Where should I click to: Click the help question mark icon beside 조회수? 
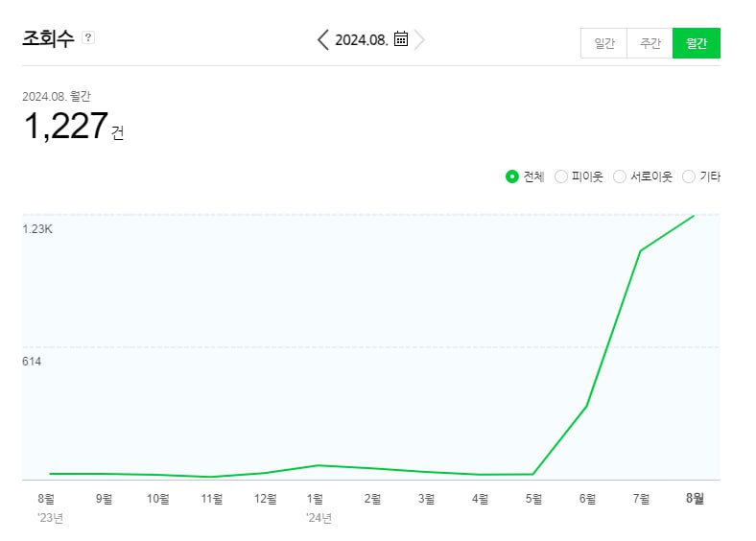[88, 37]
